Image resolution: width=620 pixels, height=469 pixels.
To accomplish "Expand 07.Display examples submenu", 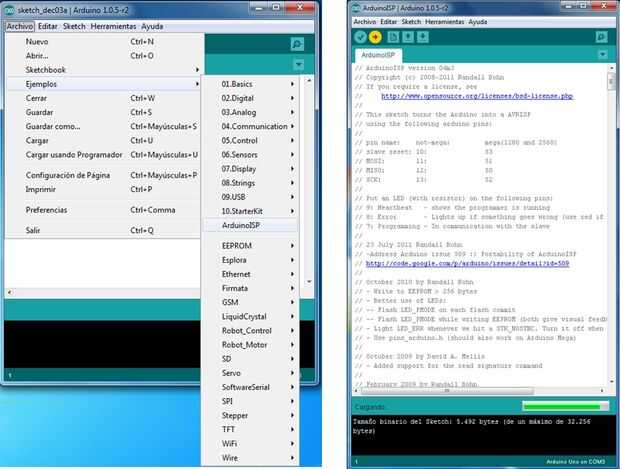I will click(x=250, y=169).
